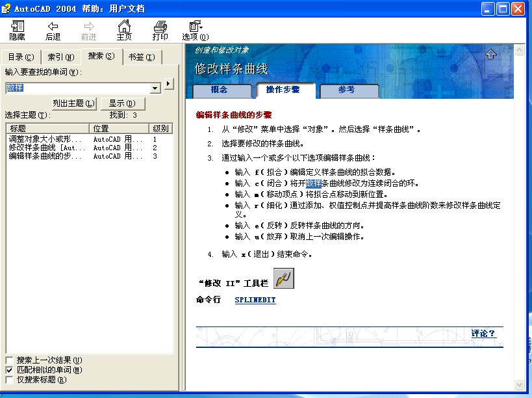The height and width of the screenshot is (398, 532).
Task: Click the 找到: 3 result count
Action: pyautogui.click(x=123, y=115)
